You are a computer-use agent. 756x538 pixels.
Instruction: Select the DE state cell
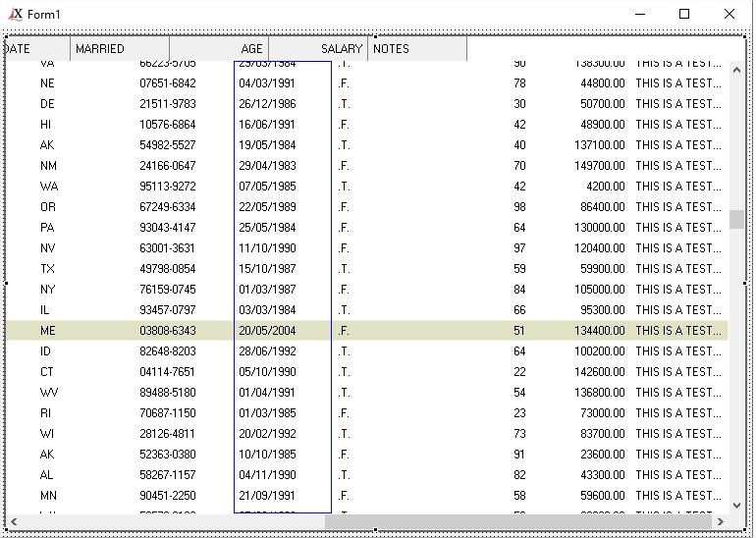47,104
